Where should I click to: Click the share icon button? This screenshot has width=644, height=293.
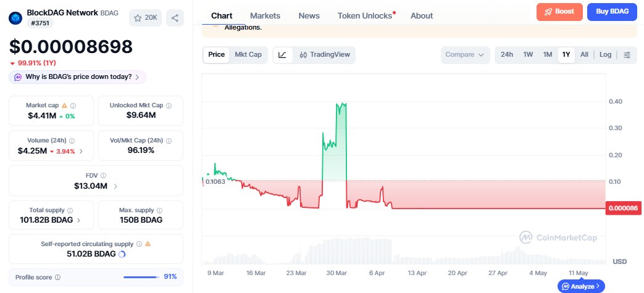[x=175, y=18]
